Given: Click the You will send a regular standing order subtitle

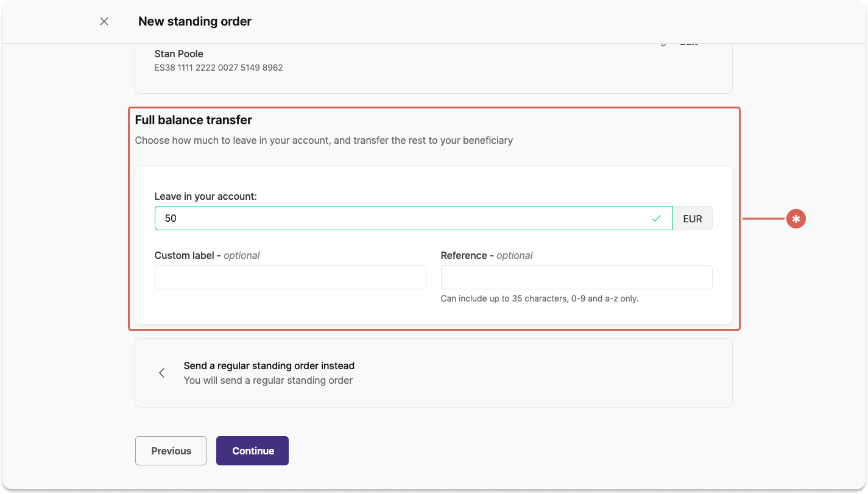Looking at the screenshot, I should click(x=268, y=381).
